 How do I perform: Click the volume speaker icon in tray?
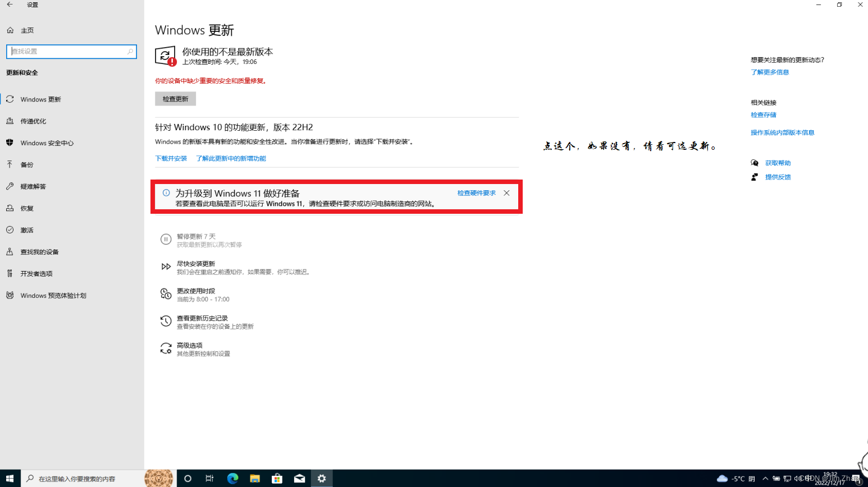tap(797, 479)
